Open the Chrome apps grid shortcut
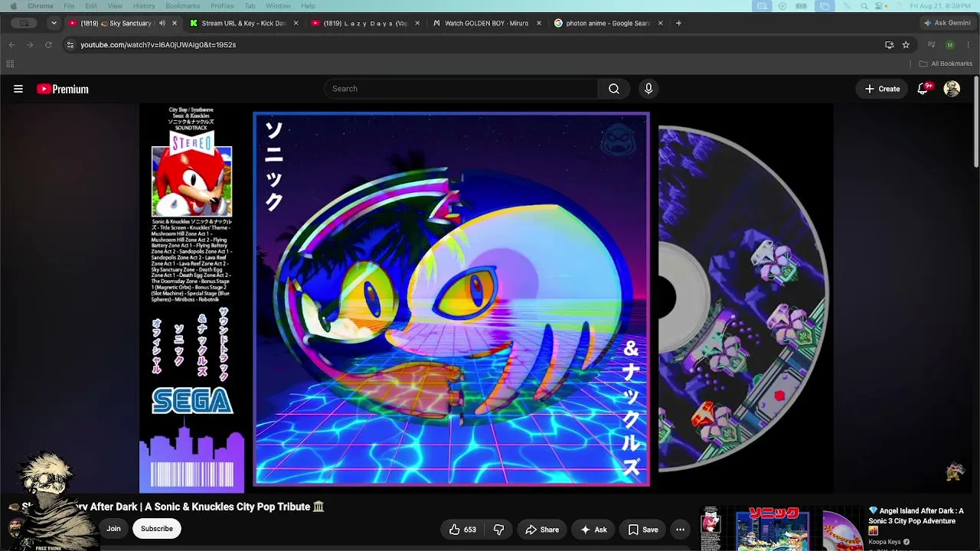 click(10, 64)
